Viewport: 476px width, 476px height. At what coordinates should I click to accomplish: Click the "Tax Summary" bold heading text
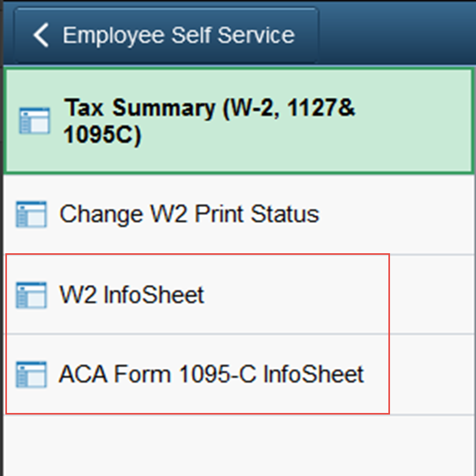pos(139,108)
